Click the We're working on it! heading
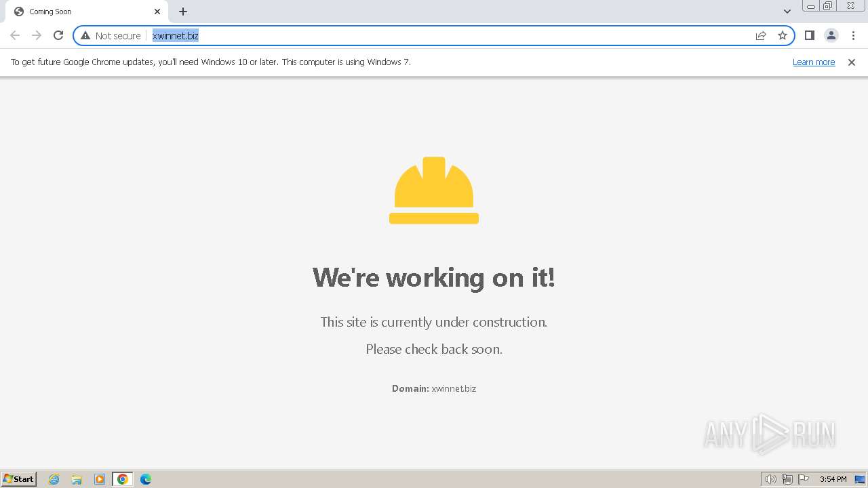Screen dimensions: 868x488 (434, 277)
